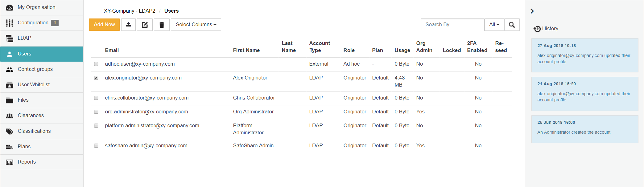644x187 pixels.
Task: Open User Whitelist menu item
Action: pos(42,85)
